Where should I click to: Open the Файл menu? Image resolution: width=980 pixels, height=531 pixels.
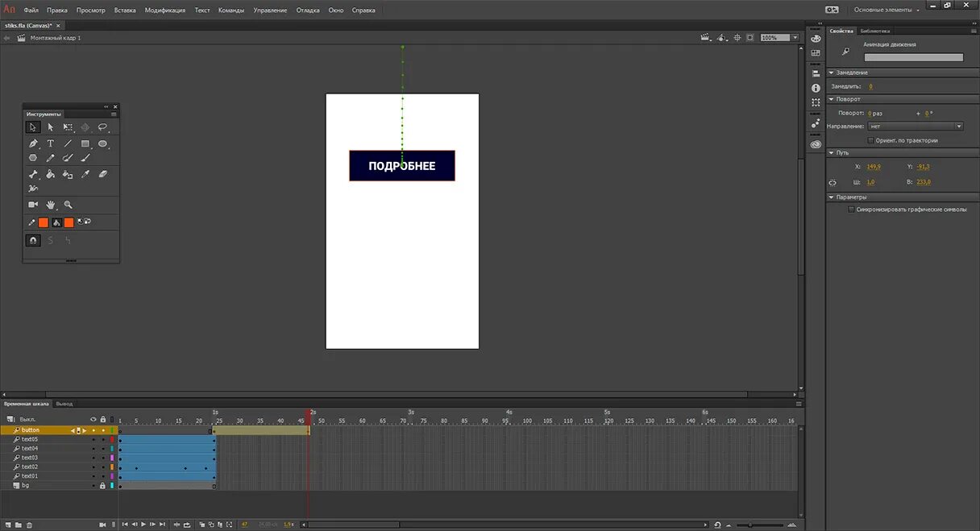point(31,10)
